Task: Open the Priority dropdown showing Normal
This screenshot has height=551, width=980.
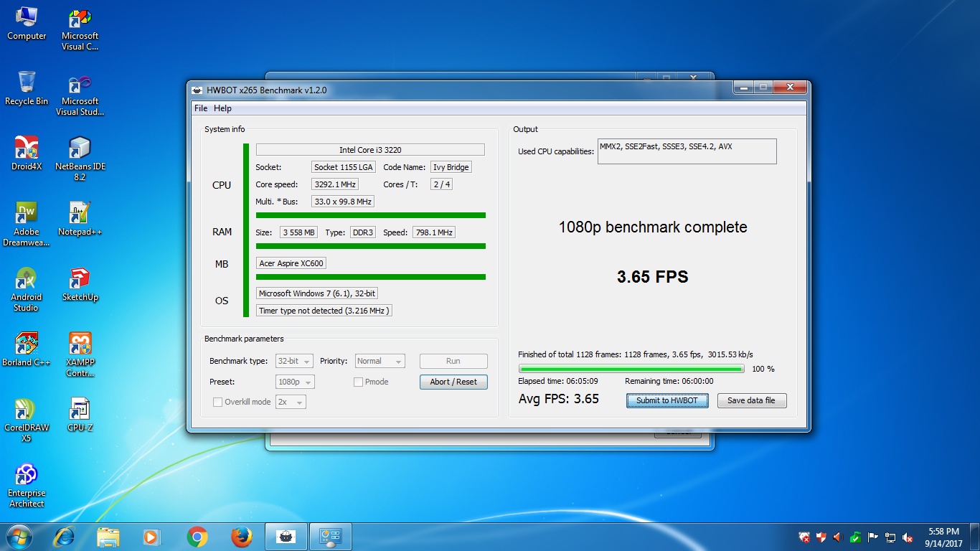Action: coord(380,361)
